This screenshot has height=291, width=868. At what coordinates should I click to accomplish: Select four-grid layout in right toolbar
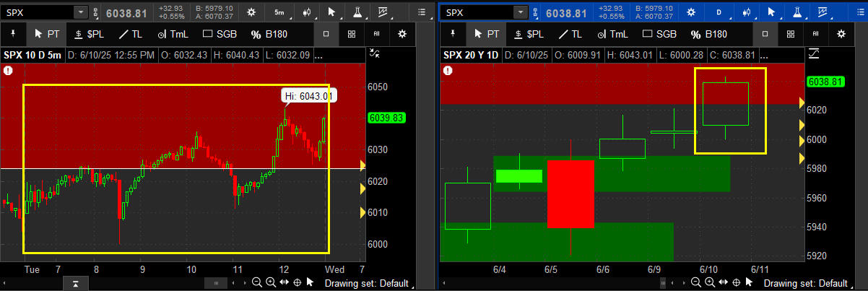(x=790, y=34)
